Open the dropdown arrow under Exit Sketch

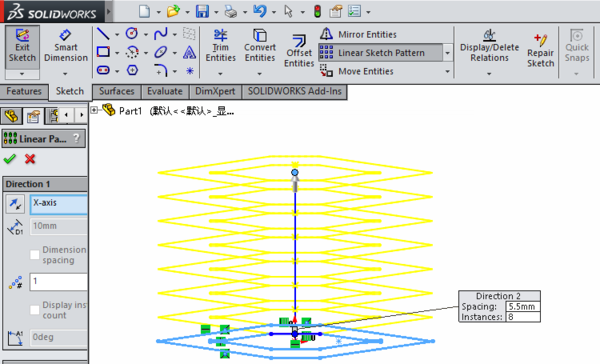pos(22,73)
